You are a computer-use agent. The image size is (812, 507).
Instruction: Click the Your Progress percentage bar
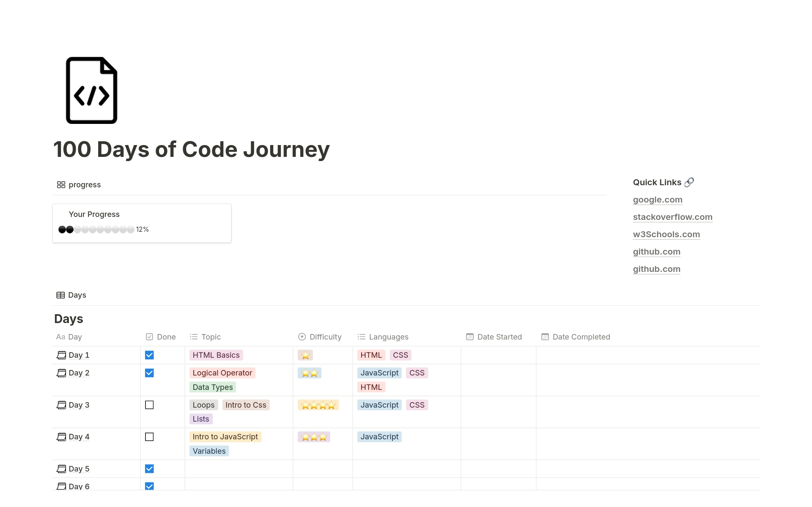(96, 229)
